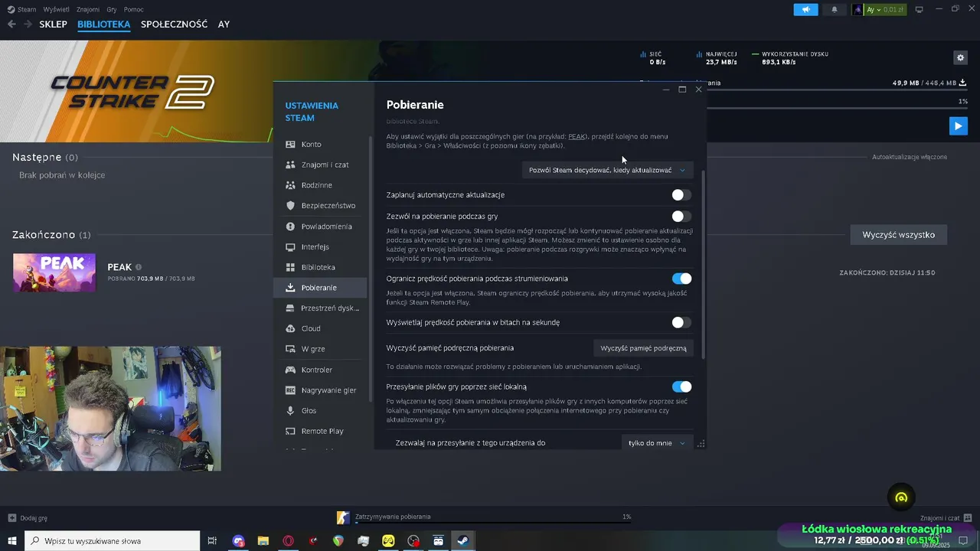Expand the Ay account dropdown
Viewport: 980px width, 551px height.
click(x=875, y=9)
